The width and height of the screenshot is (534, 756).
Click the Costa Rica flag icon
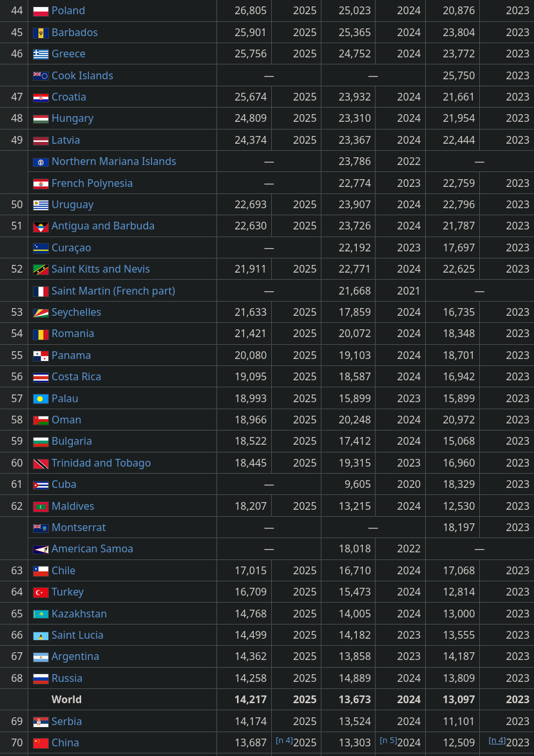[x=41, y=378]
